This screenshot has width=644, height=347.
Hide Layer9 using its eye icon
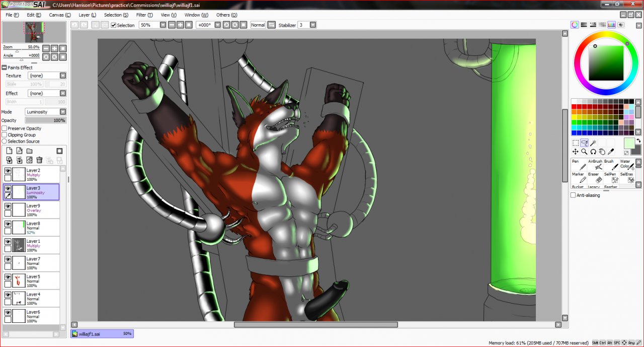(x=8, y=206)
